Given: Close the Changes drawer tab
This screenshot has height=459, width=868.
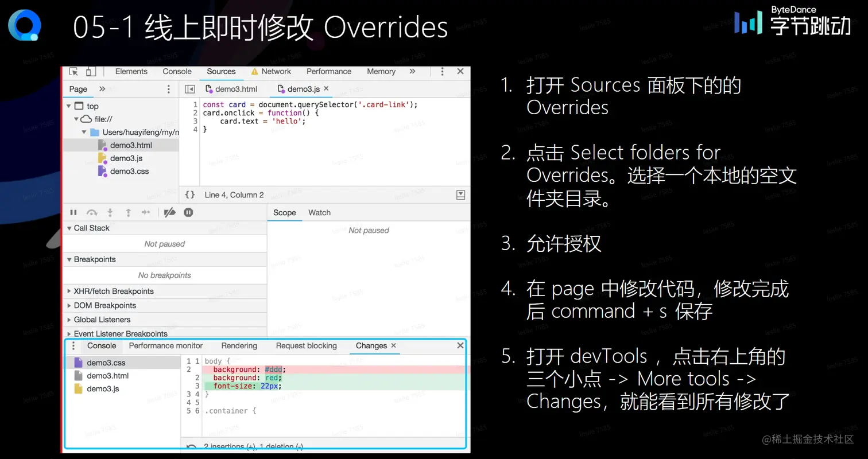Looking at the screenshot, I should [393, 345].
